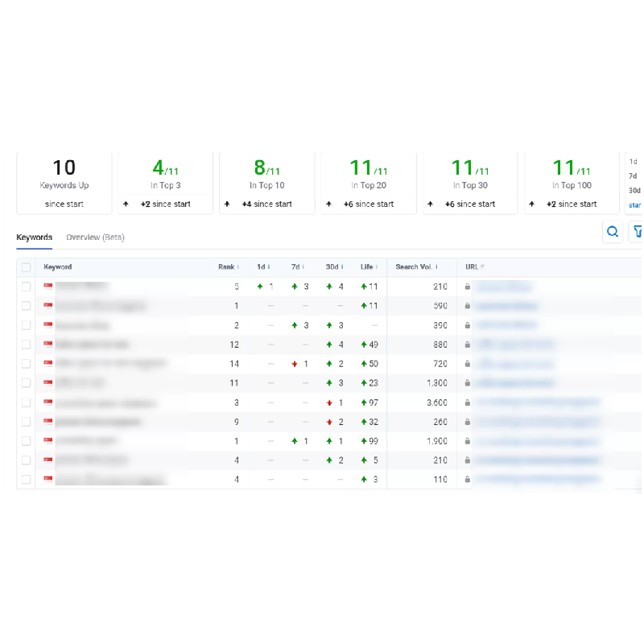
Task: Click the lock icon in the 3,600 volume row
Action: [x=467, y=402]
